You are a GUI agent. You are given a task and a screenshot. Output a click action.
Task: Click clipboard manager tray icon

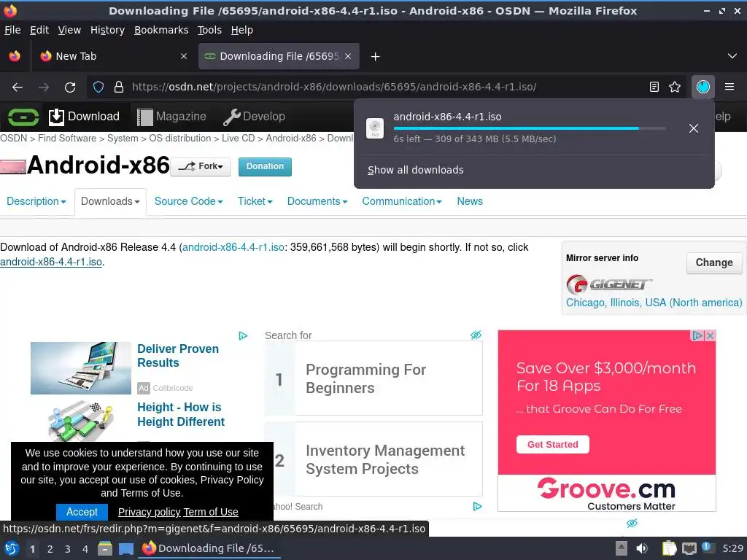click(x=670, y=548)
